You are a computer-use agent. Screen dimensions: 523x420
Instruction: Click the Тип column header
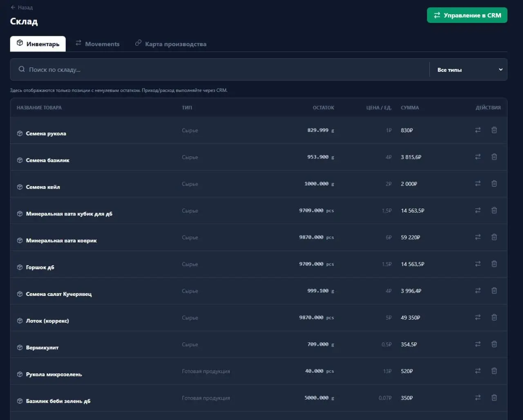click(x=187, y=108)
